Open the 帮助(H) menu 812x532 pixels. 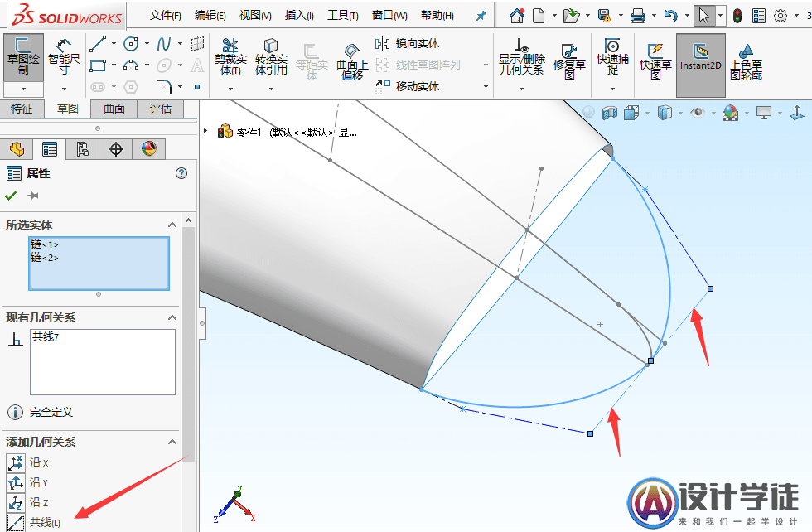tap(437, 16)
